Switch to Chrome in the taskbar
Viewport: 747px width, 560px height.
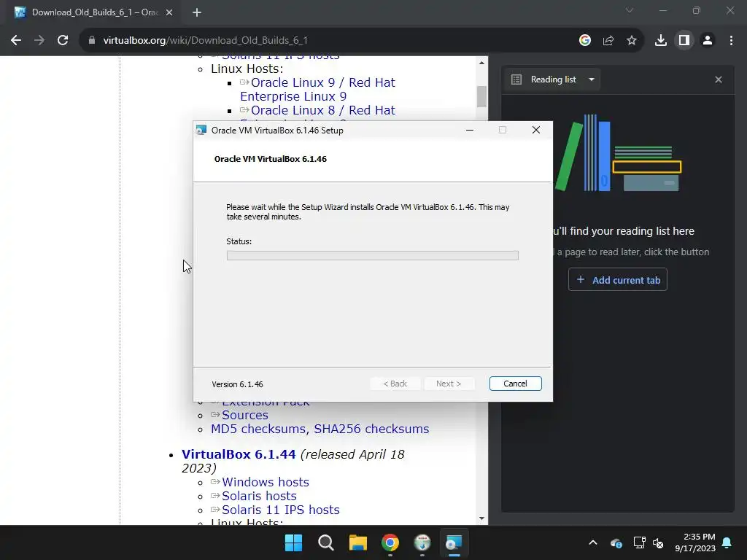pyautogui.click(x=390, y=542)
